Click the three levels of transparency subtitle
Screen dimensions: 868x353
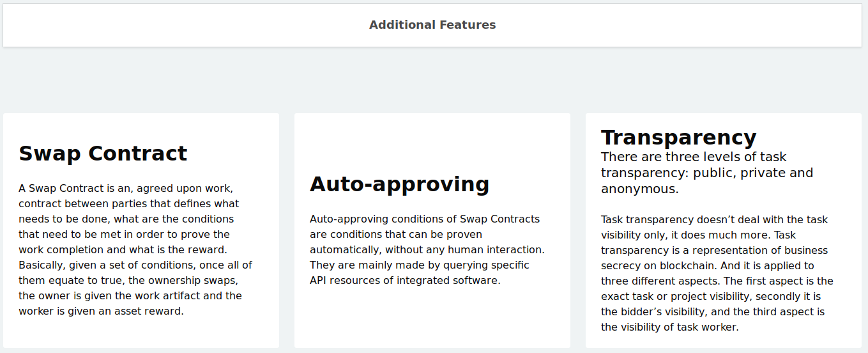coord(707,173)
